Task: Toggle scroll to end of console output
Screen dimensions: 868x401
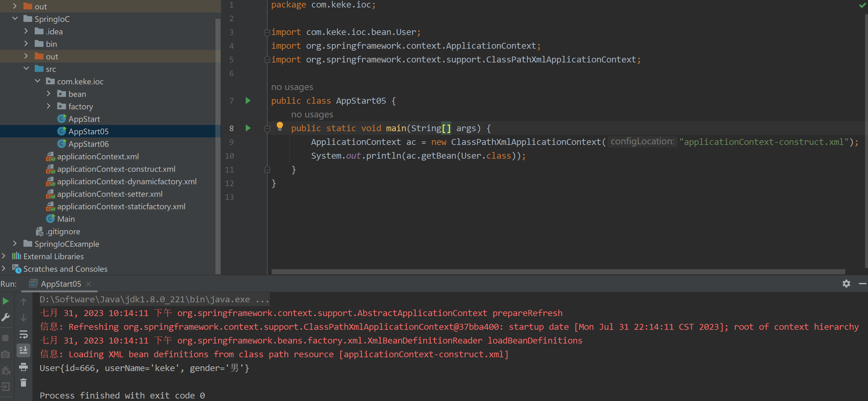Action: coord(23,350)
